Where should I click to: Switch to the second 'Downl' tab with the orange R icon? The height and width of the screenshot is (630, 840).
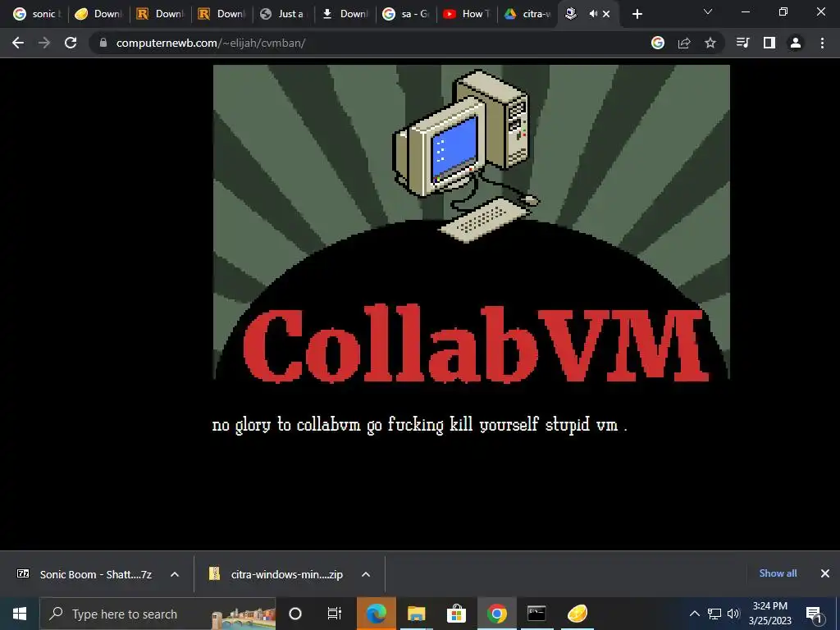tap(160, 14)
